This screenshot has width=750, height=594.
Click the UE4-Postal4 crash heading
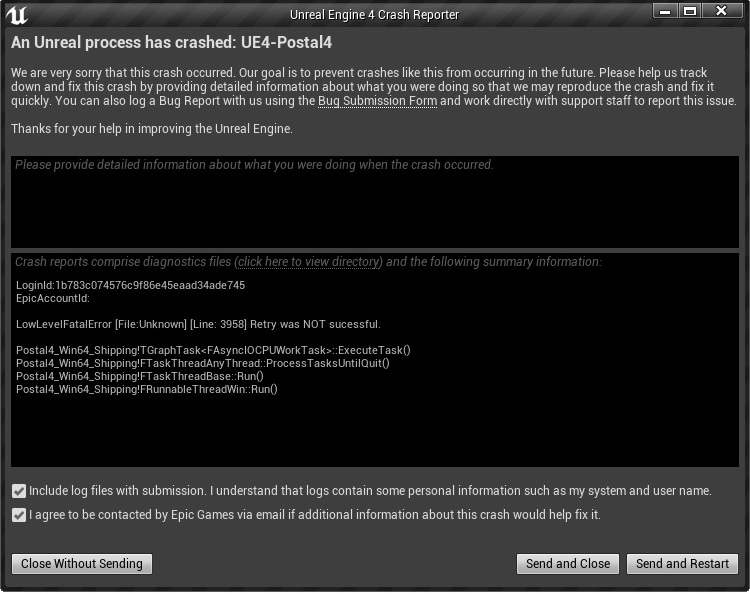171,44
